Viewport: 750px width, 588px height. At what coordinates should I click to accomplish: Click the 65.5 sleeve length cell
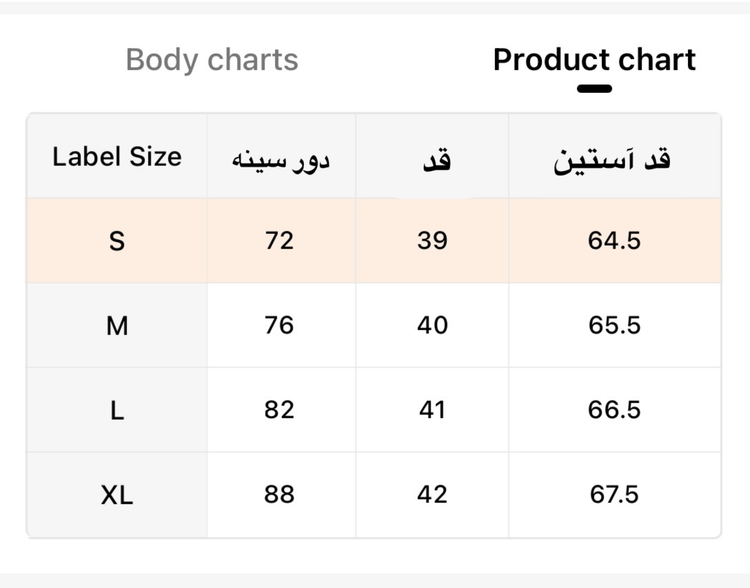(615, 325)
